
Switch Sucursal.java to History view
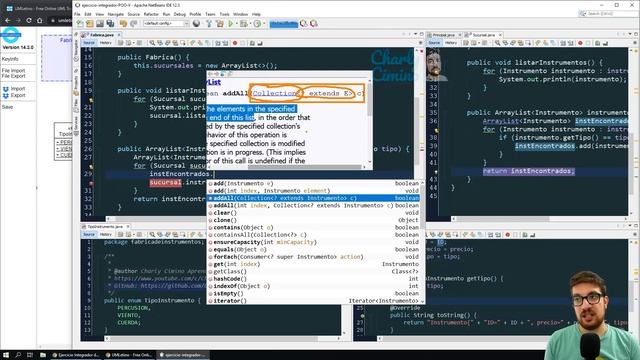(x=451, y=43)
